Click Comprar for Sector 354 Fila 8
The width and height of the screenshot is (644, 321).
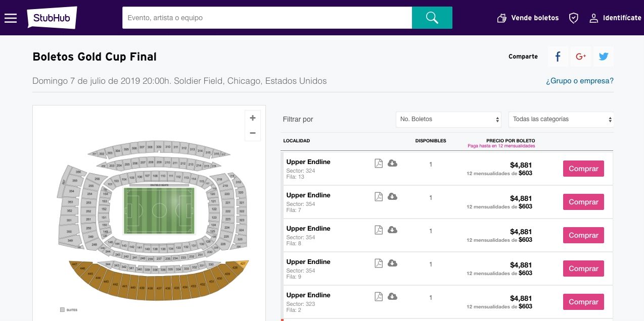pos(583,235)
